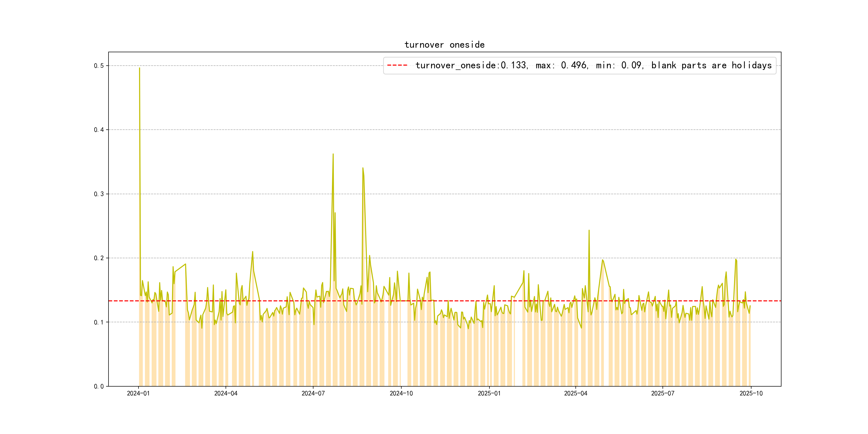Click the chart title "turnover oneside"
This screenshot has width=868, height=434.
pyautogui.click(x=444, y=45)
